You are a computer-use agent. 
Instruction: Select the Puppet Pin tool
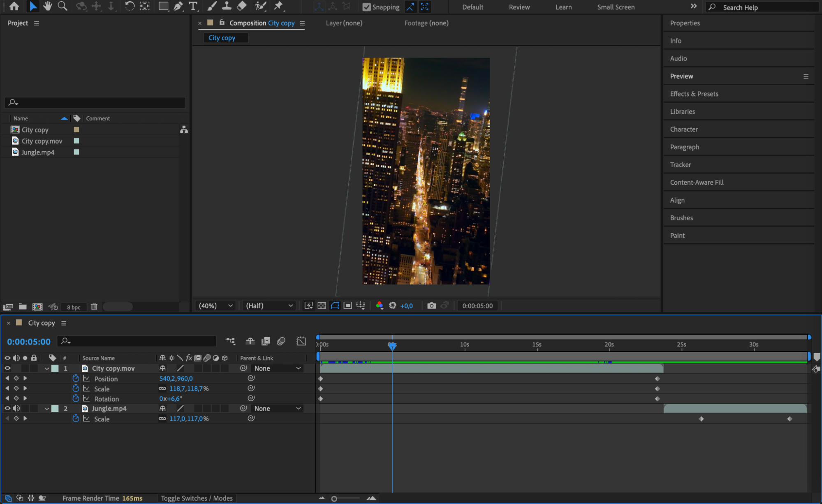pos(279,6)
